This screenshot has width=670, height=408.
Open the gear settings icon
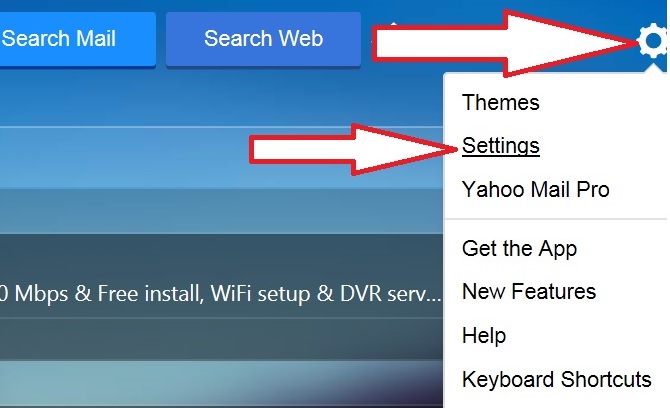652,41
